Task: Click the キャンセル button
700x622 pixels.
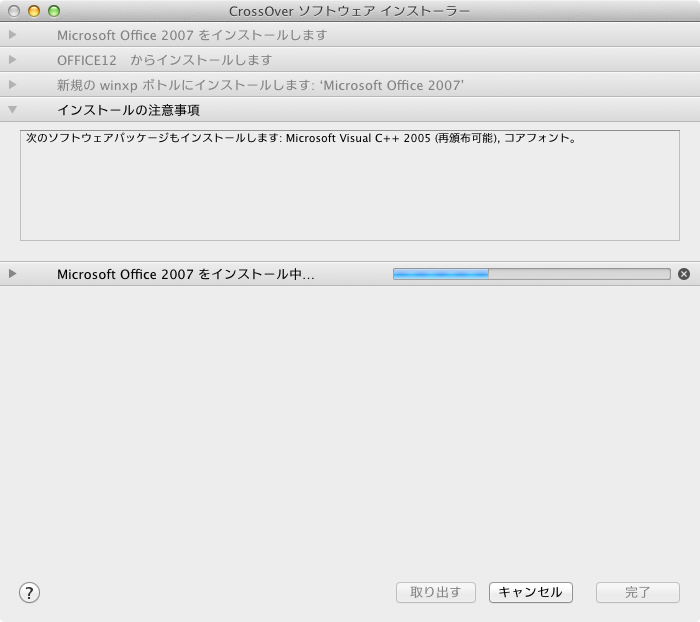Action: click(530, 593)
